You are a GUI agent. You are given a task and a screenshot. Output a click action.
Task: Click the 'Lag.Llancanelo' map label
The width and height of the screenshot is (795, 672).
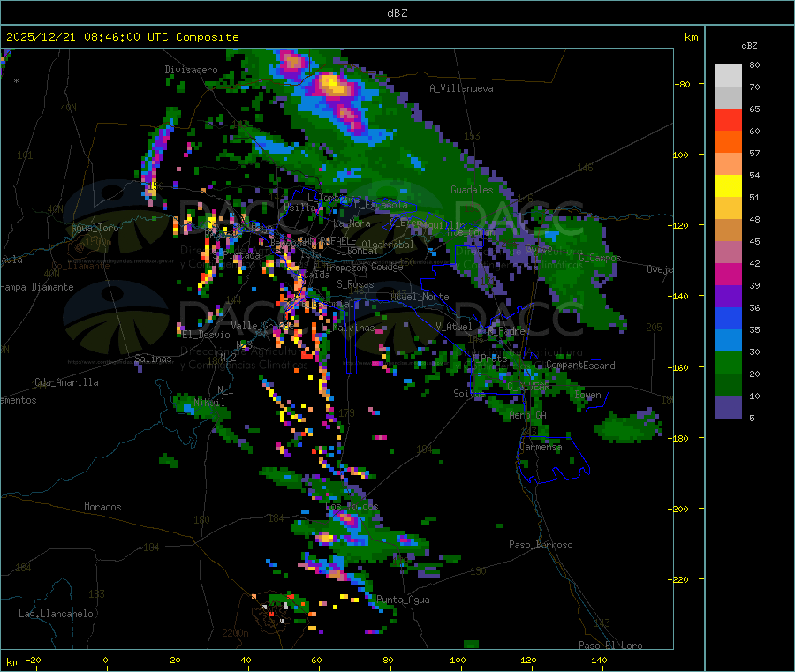[56, 614]
